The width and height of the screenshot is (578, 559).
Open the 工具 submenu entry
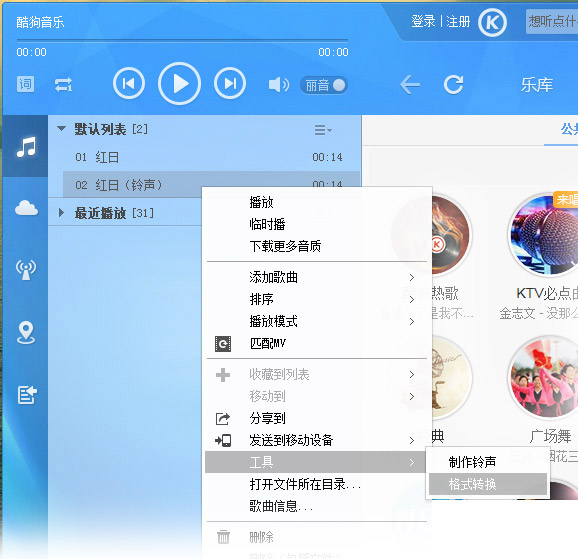317,462
